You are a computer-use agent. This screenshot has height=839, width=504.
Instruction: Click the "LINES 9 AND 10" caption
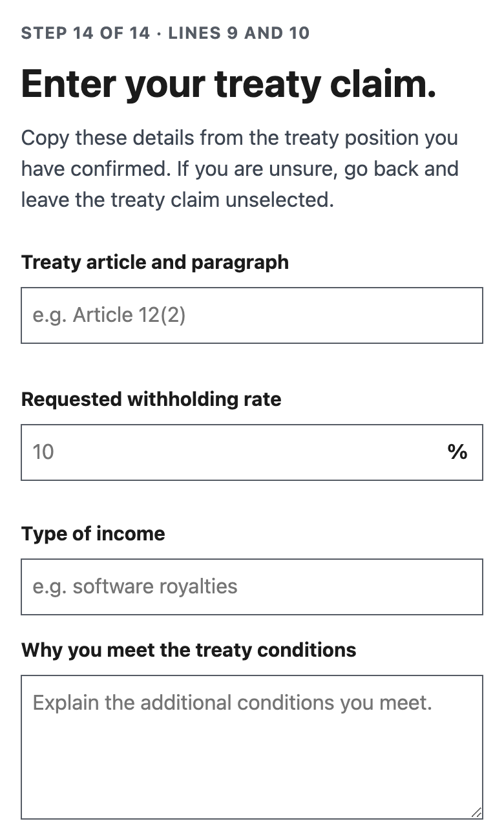tap(239, 33)
